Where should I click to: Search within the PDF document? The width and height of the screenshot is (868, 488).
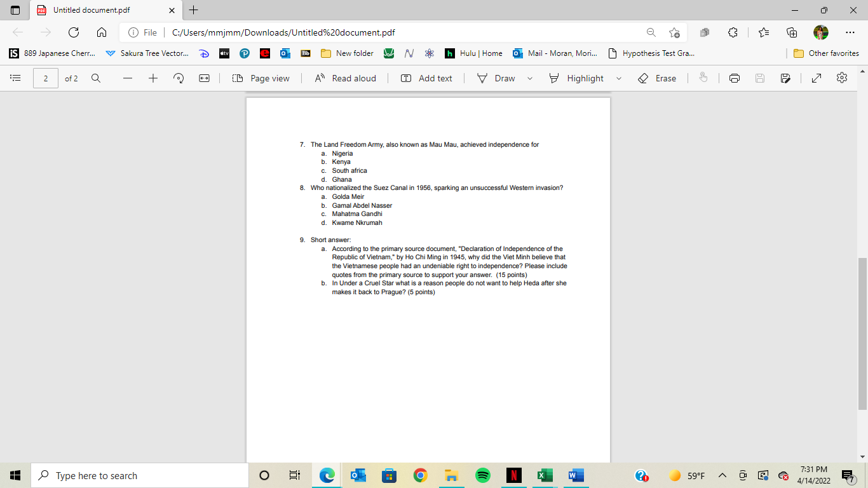[96, 78]
